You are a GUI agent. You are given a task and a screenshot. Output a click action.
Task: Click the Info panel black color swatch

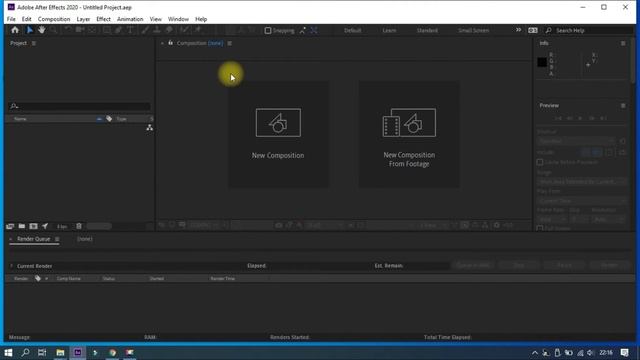click(x=542, y=62)
